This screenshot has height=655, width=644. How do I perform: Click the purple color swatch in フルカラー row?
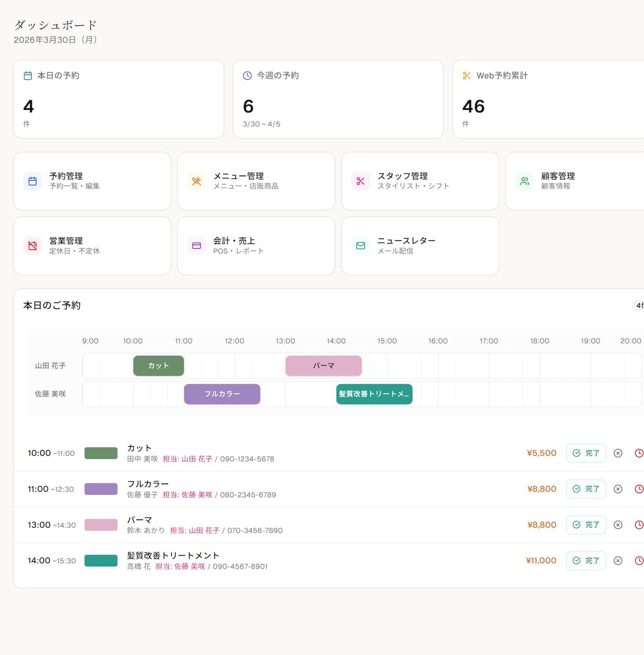click(x=101, y=489)
